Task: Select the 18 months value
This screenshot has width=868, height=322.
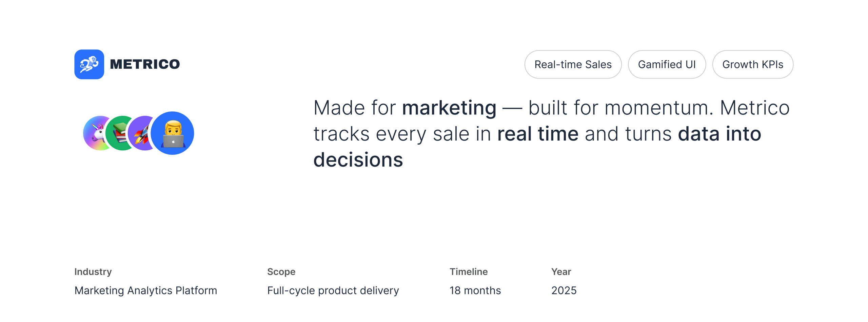Action: pyautogui.click(x=475, y=291)
